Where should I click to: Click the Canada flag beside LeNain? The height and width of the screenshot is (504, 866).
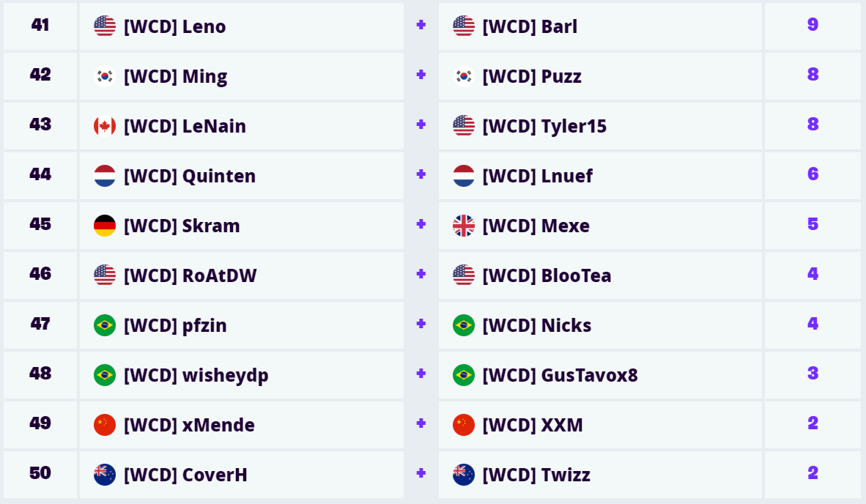pos(105,126)
